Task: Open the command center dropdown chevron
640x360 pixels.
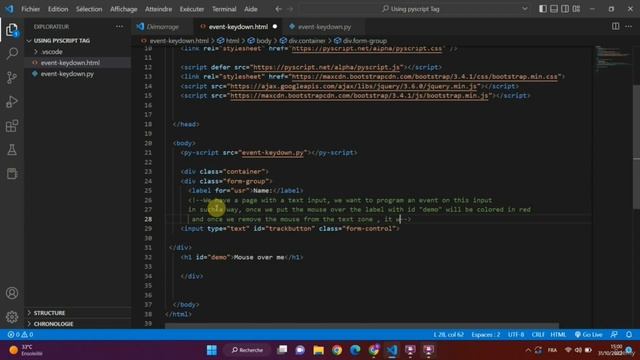Action: (524, 9)
